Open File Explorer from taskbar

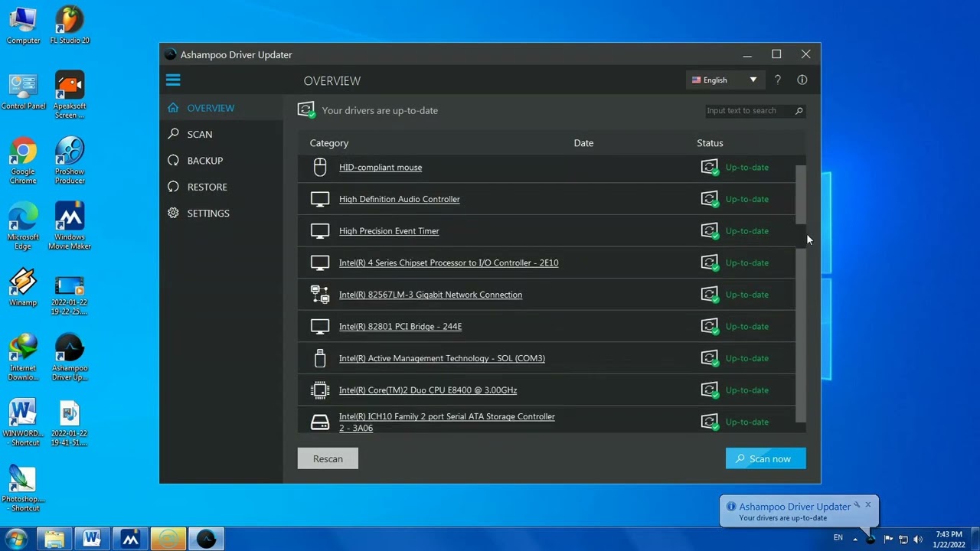pos(54,539)
